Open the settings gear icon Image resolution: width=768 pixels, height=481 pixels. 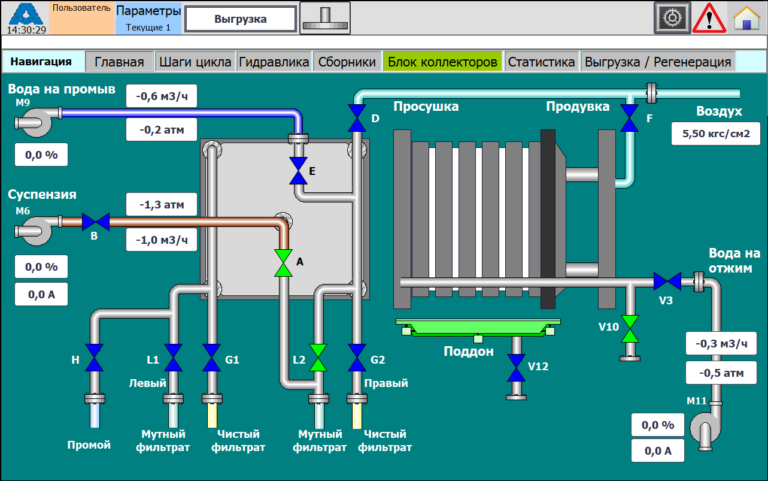(x=672, y=18)
